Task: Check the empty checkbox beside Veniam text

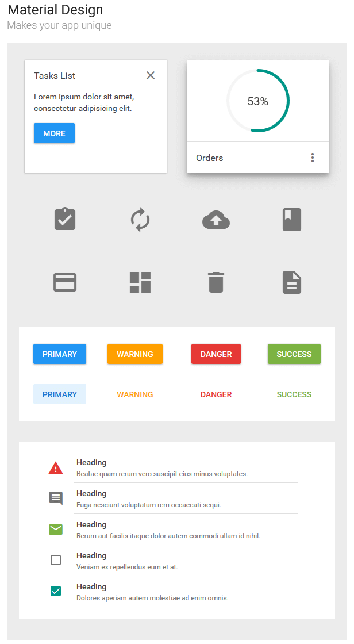Action: (x=55, y=560)
